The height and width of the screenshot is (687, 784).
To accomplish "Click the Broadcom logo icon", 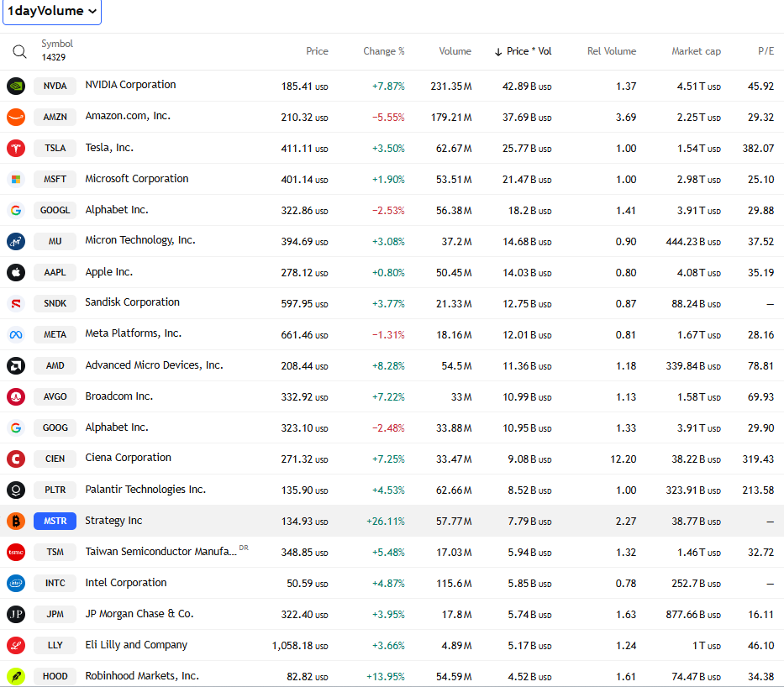I will [16, 396].
